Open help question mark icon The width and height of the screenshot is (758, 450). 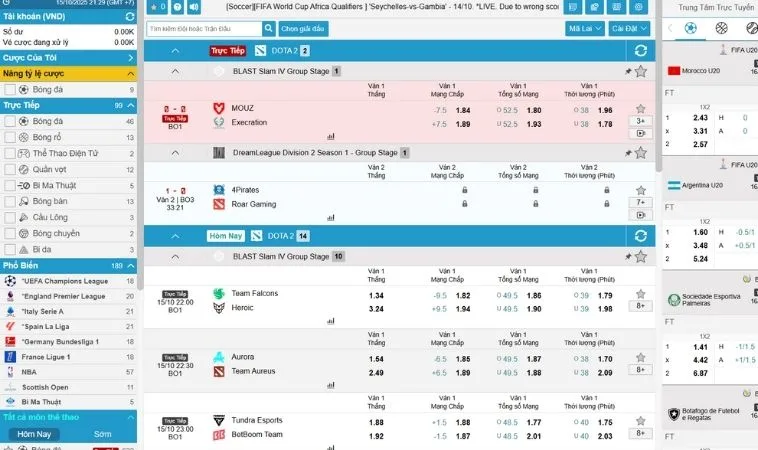tap(177, 7)
